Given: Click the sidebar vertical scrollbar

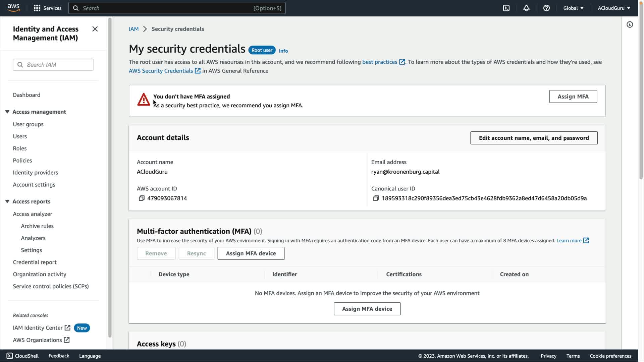Looking at the screenshot, I should point(110,178).
